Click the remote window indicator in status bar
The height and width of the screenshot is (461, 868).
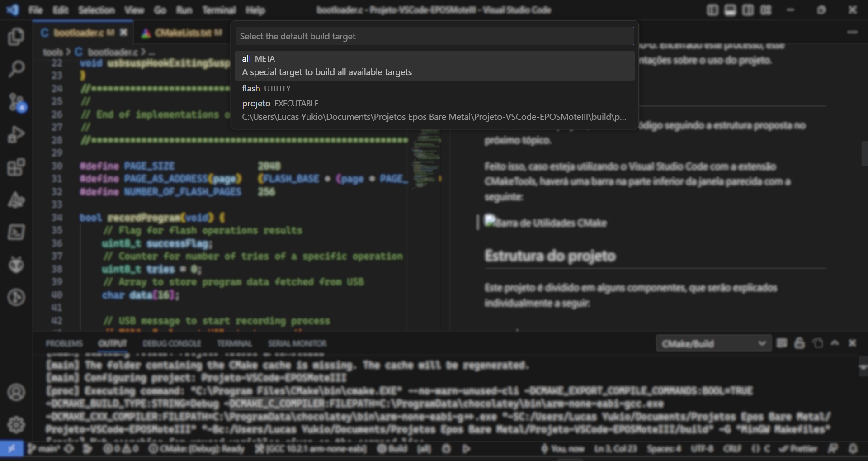(12, 449)
